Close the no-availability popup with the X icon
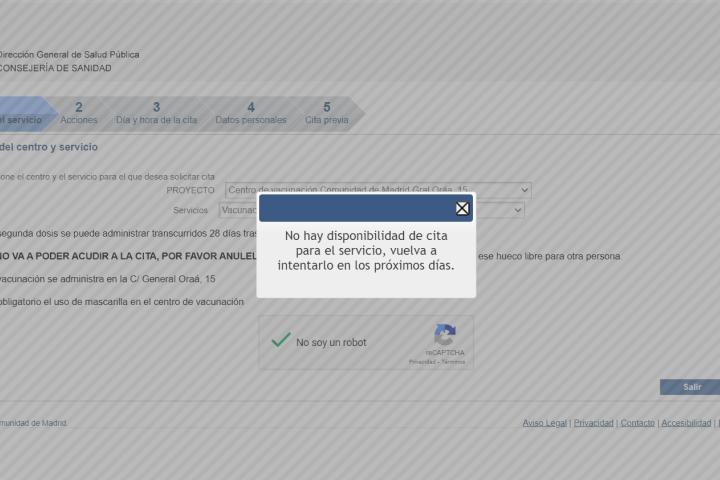 click(x=462, y=208)
